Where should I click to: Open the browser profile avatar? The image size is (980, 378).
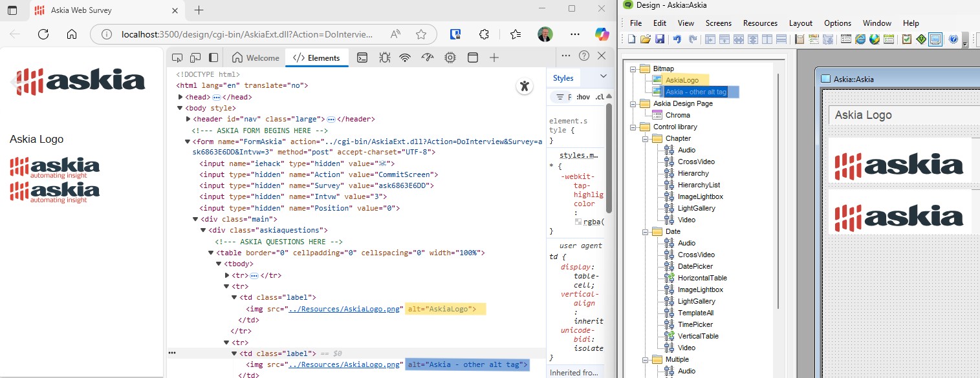click(x=545, y=34)
